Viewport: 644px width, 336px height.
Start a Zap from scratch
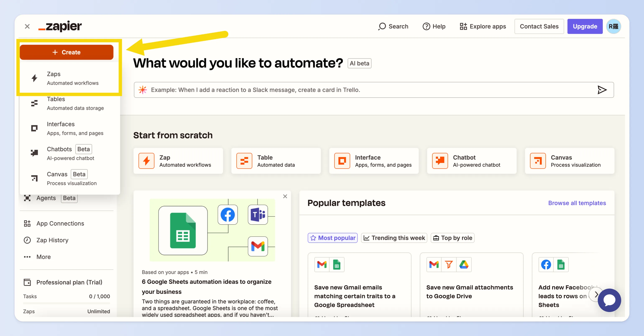[x=178, y=161]
